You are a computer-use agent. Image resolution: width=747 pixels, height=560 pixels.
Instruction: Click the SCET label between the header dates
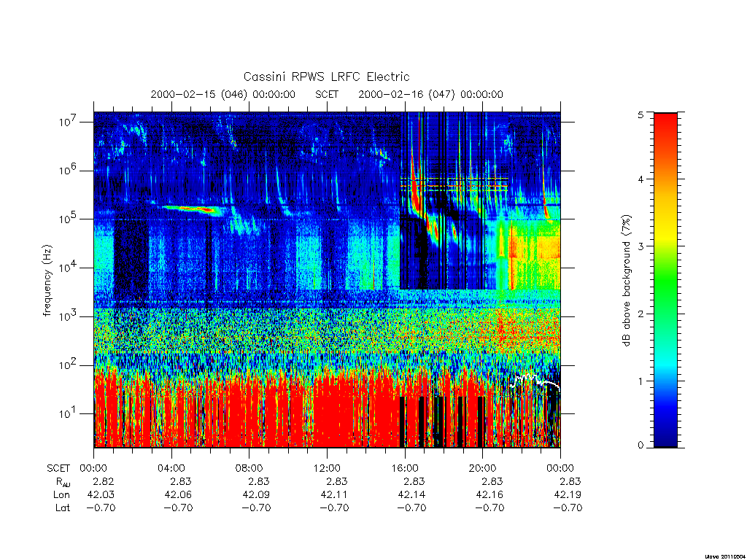(x=327, y=94)
